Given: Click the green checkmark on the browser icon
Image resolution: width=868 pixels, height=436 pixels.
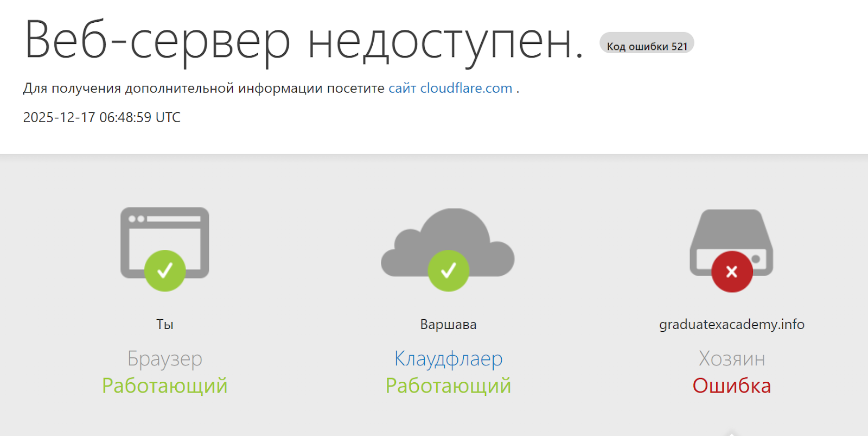Looking at the screenshot, I should 165,270.
